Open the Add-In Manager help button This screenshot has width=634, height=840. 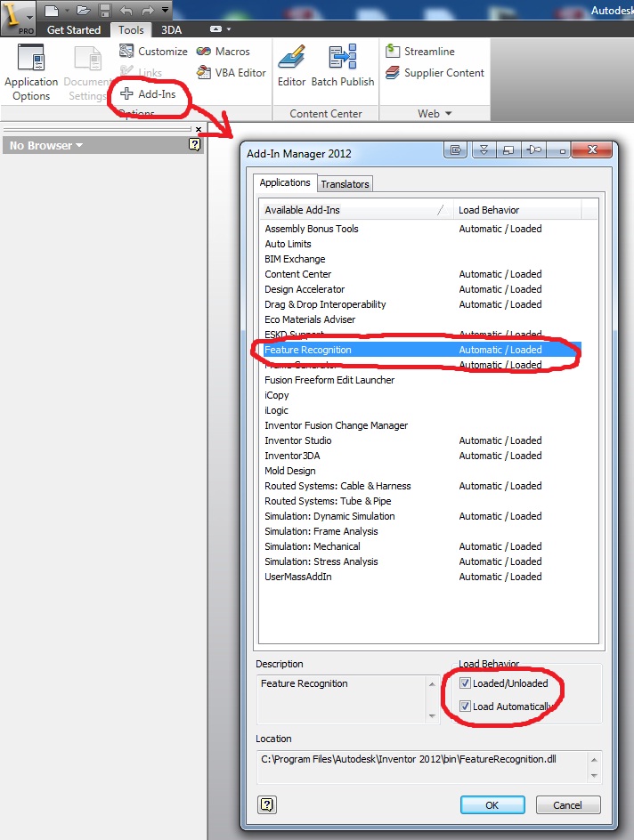pyautogui.click(x=267, y=804)
